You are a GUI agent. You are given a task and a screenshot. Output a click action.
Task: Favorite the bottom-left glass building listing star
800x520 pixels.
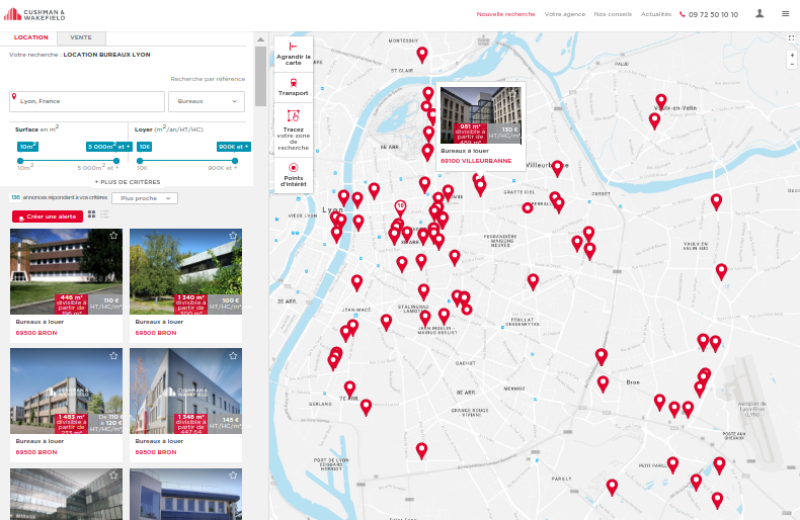113,475
